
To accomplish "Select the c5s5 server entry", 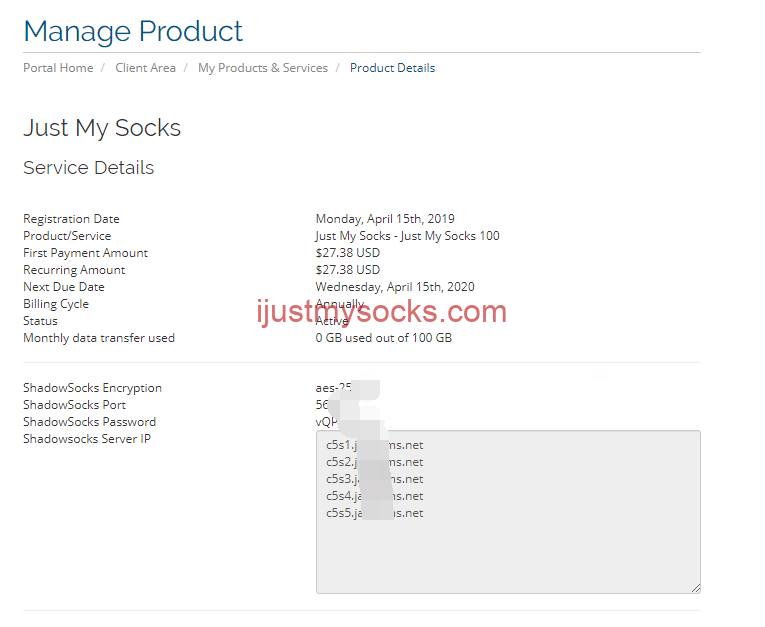I will (375, 513).
